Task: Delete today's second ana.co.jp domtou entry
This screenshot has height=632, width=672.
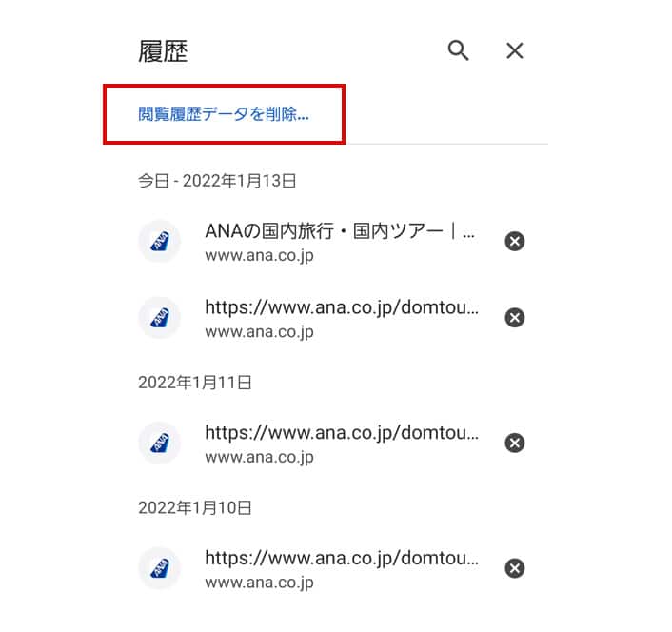Action: point(514,318)
